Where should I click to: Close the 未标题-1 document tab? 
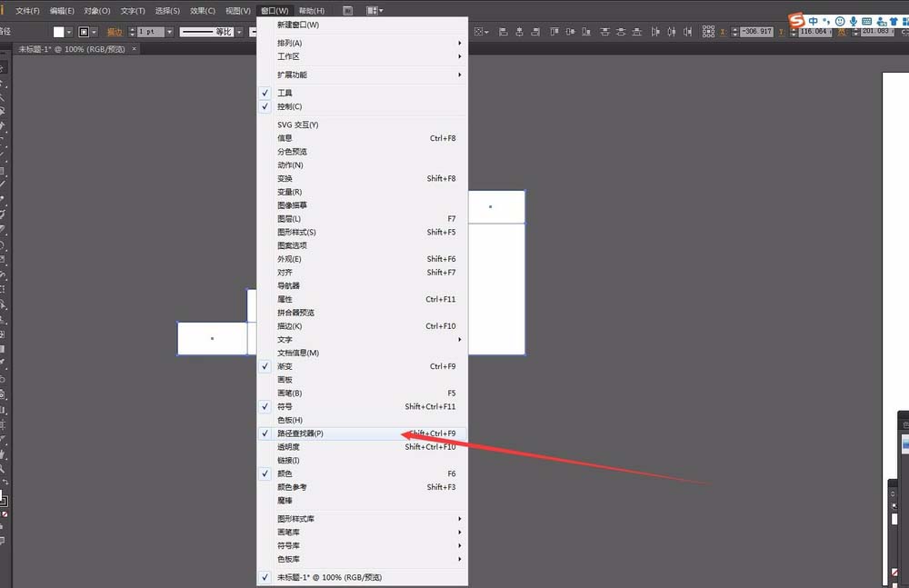tap(134, 49)
